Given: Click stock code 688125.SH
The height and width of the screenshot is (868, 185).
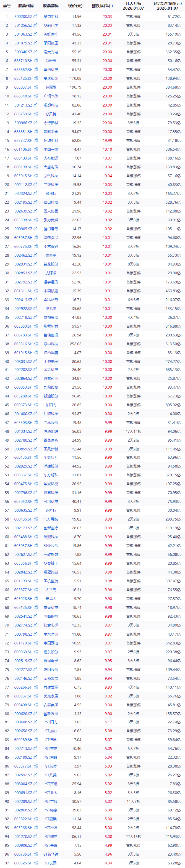Looking at the screenshot, I should pyautogui.click(x=23, y=78).
